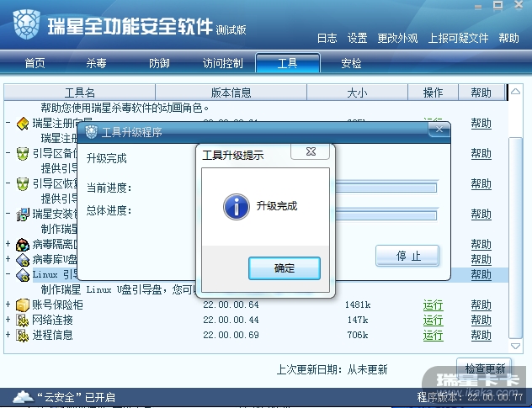The image size is (532, 408).
Task: Open the 首页 tab
Action: point(35,63)
